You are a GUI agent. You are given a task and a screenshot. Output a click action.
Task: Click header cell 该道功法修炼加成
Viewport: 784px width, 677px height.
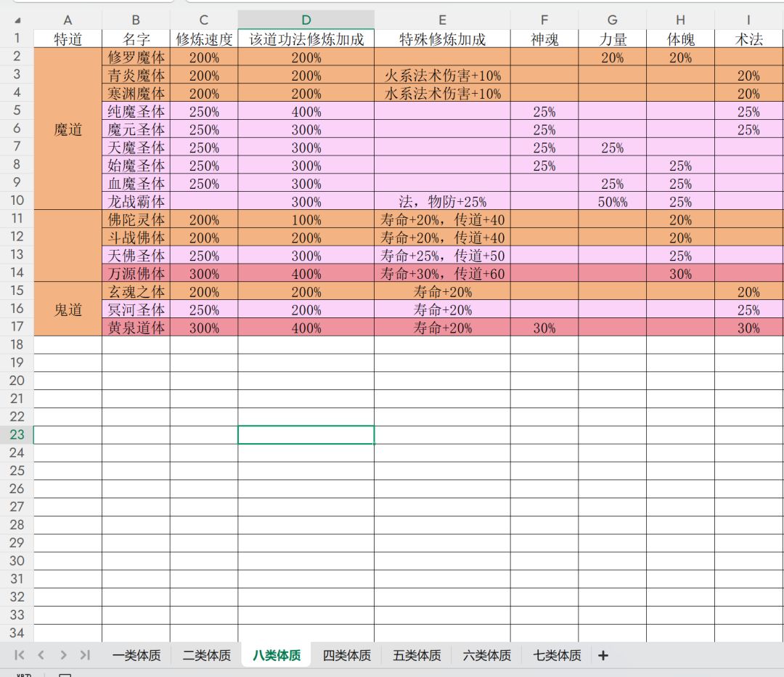click(x=306, y=39)
